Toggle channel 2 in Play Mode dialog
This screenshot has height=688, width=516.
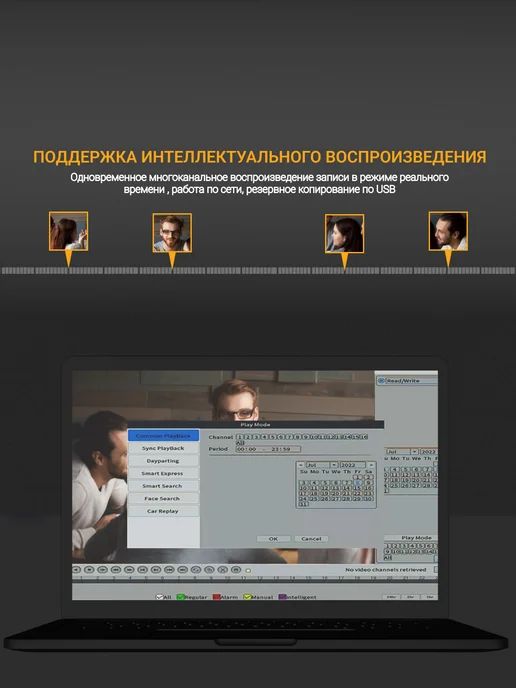[x=248, y=437]
